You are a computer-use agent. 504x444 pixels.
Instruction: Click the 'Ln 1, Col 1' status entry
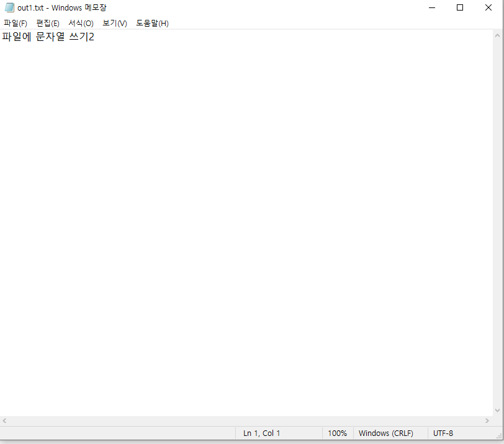(261, 433)
